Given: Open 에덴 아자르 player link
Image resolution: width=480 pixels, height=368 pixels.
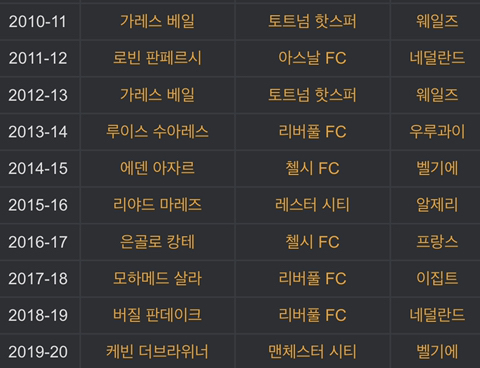Looking at the screenshot, I should click(x=157, y=168).
